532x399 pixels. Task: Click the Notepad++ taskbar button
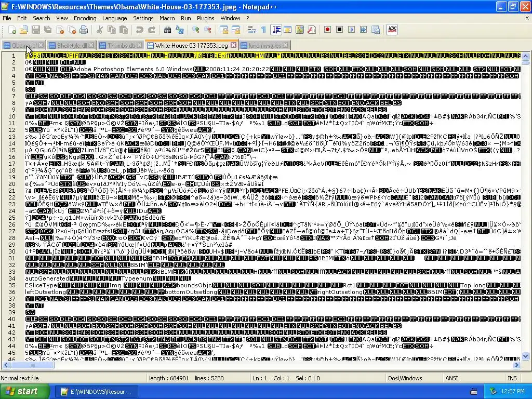tap(96, 392)
